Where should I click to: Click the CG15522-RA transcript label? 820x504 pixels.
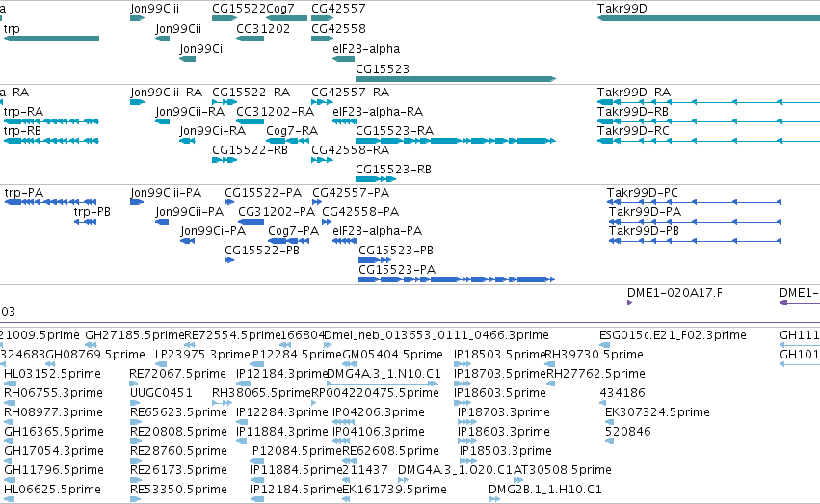pyautogui.click(x=251, y=93)
